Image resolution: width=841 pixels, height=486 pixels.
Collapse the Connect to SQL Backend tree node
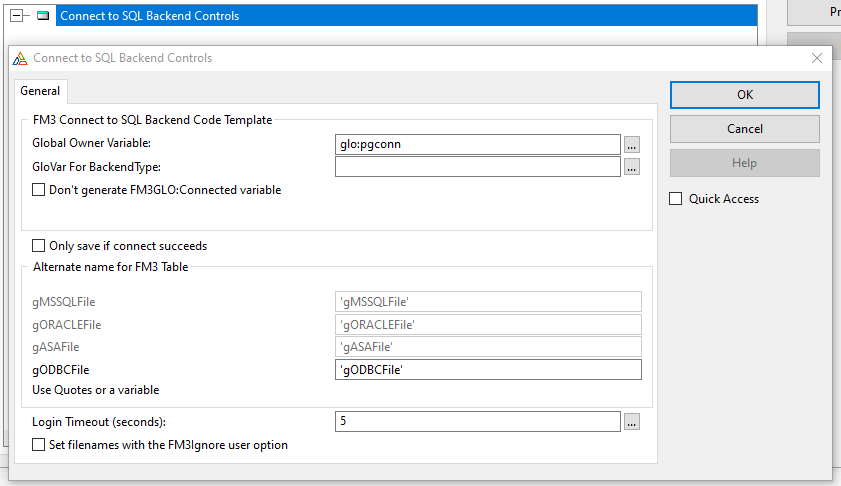coord(17,16)
